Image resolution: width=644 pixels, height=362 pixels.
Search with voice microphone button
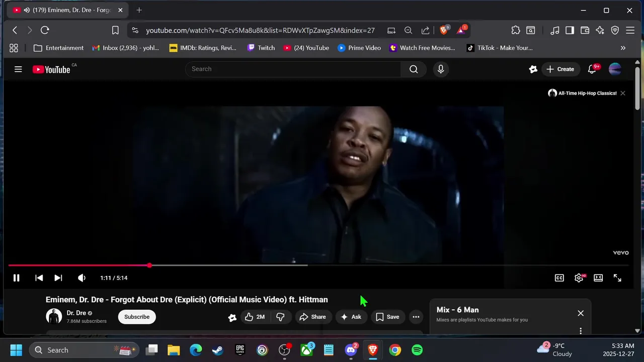441,69
